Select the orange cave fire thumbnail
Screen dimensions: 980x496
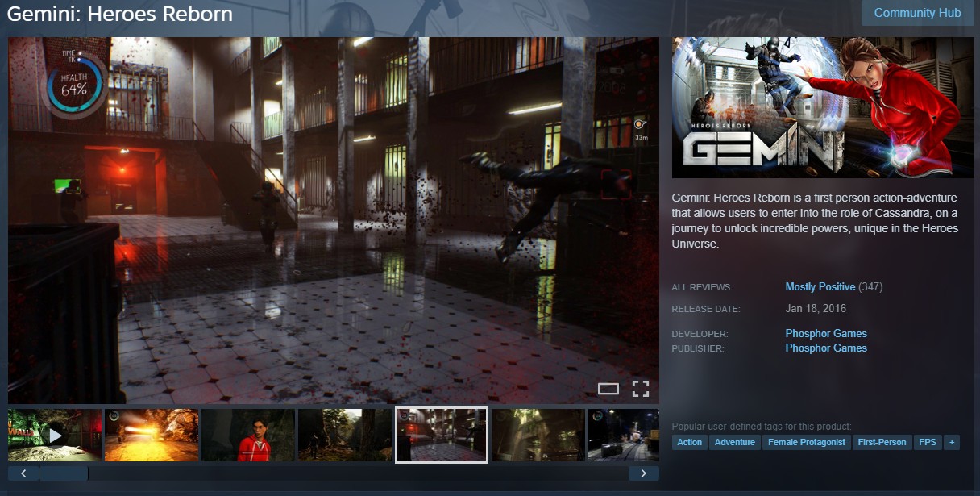pyautogui.click(x=152, y=436)
